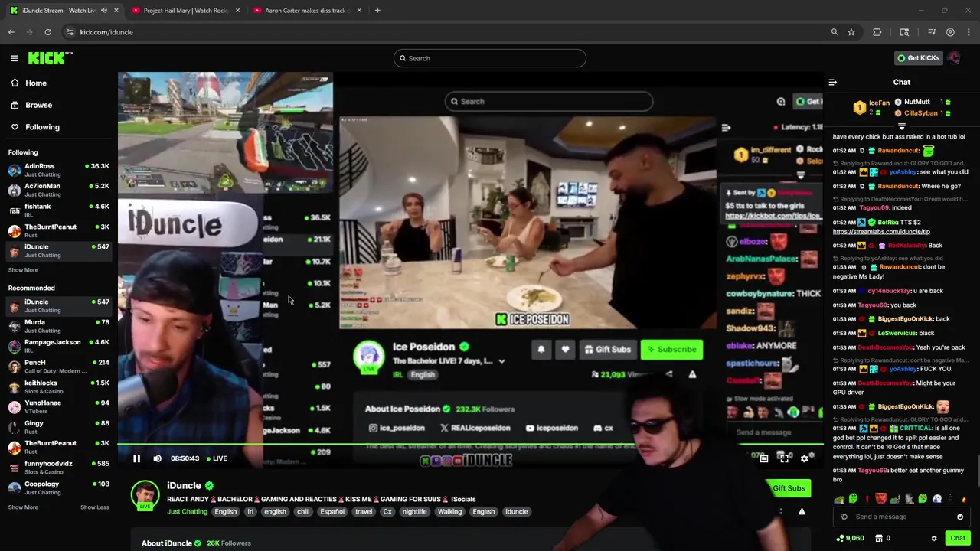Screen dimensions: 980x551
Task: Open Chrome media control icon
Action: (932, 32)
